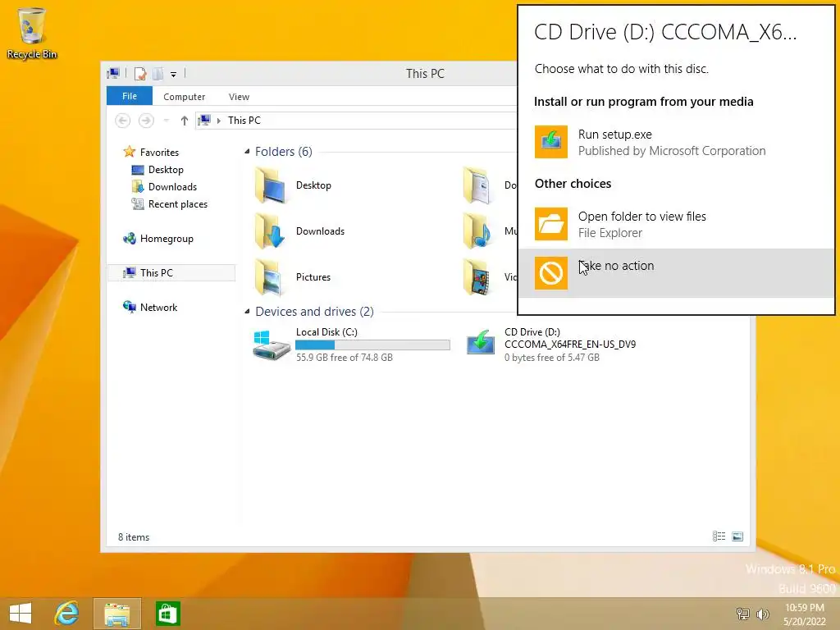Screen dimensions: 840x630
Task: Open the Windows Store taskbar icon
Action: pos(167,614)
